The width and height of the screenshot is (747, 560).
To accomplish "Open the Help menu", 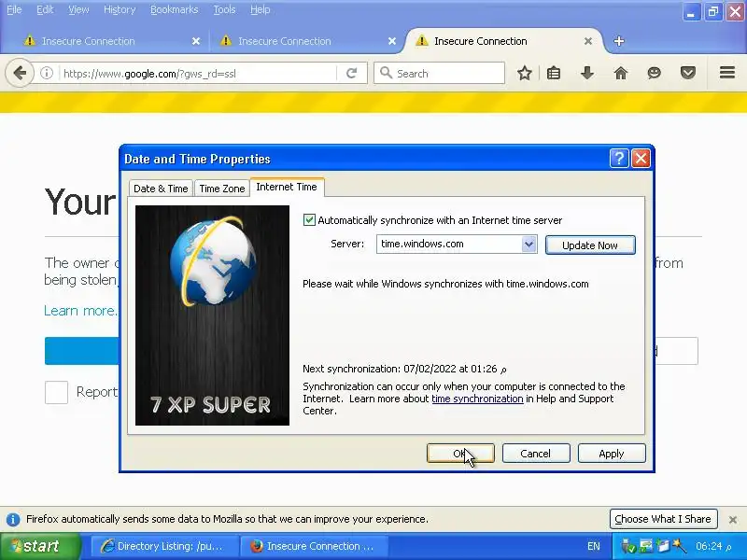I will pos(261,9).
